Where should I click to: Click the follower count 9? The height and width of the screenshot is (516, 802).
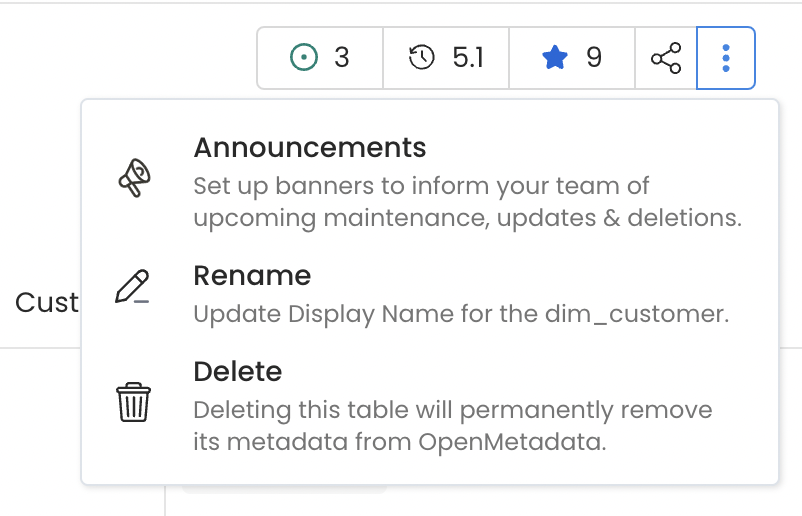pyautogui.click(x=594, y=58)
